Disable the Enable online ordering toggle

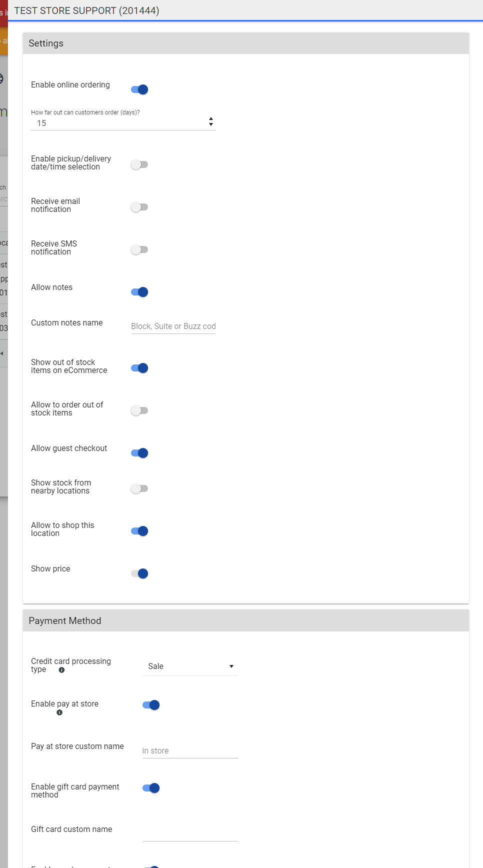(139, 89)
